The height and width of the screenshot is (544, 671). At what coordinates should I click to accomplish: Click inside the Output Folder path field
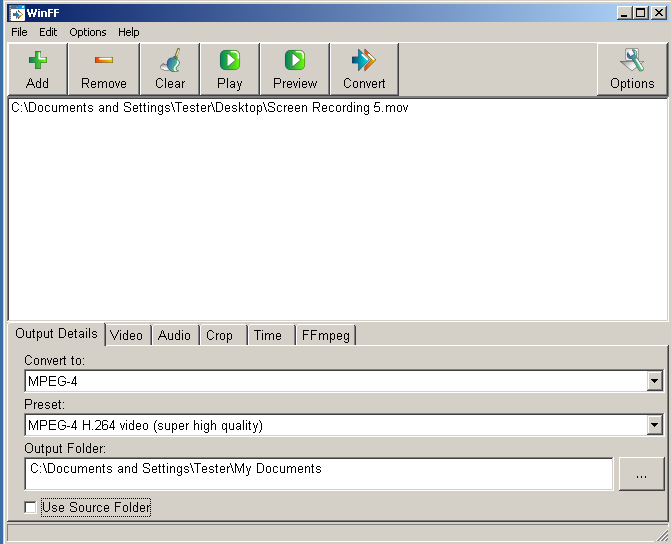point(319,474)
